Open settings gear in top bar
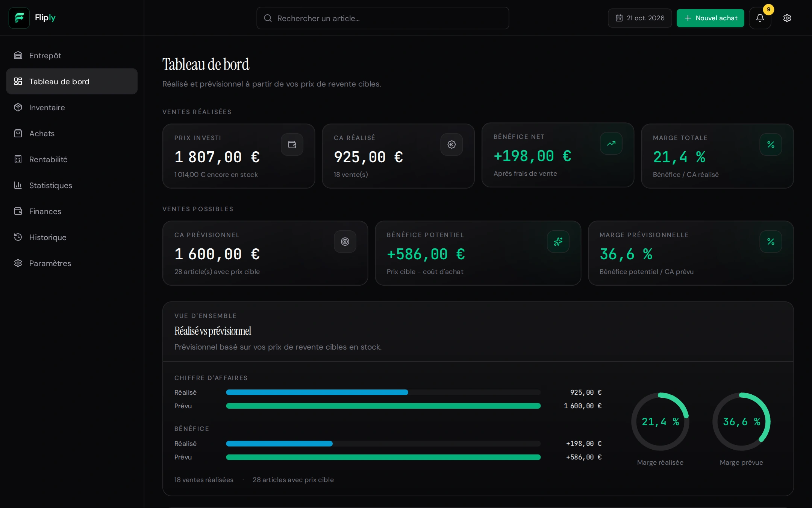 click(x=787, y=18)
